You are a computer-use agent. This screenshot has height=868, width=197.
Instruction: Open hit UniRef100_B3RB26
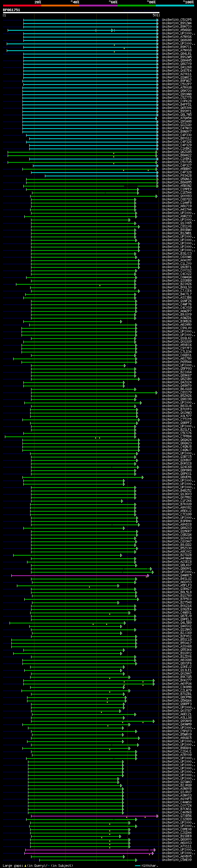click(x=177, y=321)
